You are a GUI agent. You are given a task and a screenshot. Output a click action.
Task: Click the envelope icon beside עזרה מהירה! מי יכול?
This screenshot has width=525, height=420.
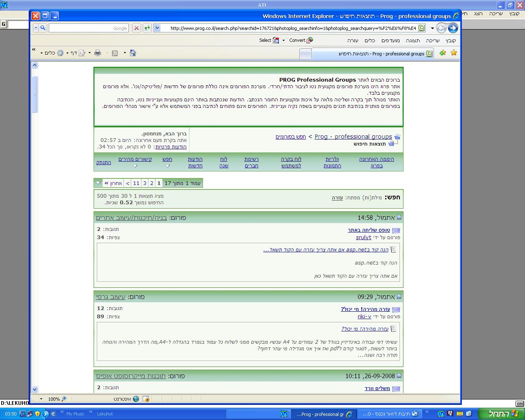(x=396, y=310)
